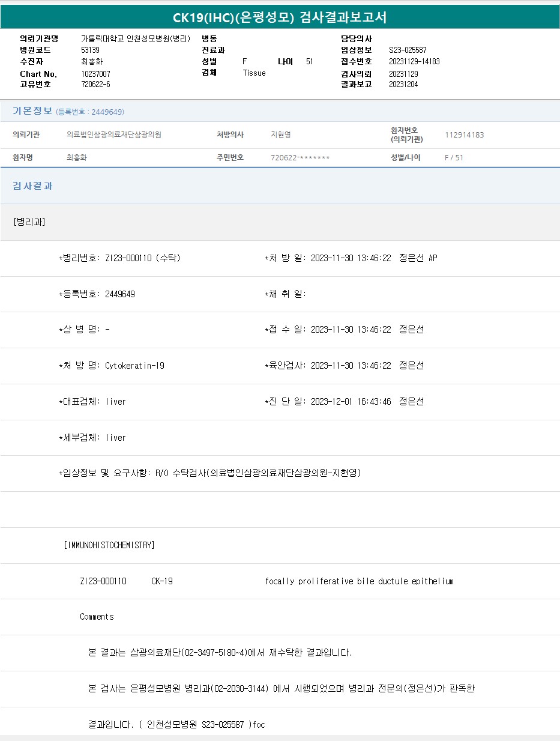Click the 병리번호 ZI23-000110 line
This screenshot has width=560, height=741.
pyautogui.click(x=120, y=258)
